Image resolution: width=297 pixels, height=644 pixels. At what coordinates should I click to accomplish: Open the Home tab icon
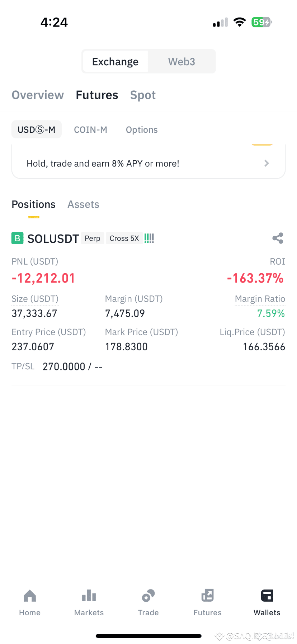pyautogui.click(x=30, y=596)
